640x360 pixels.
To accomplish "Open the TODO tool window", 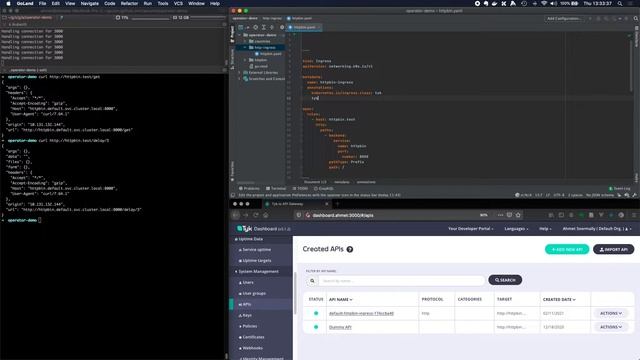I will tap(300, 189).
